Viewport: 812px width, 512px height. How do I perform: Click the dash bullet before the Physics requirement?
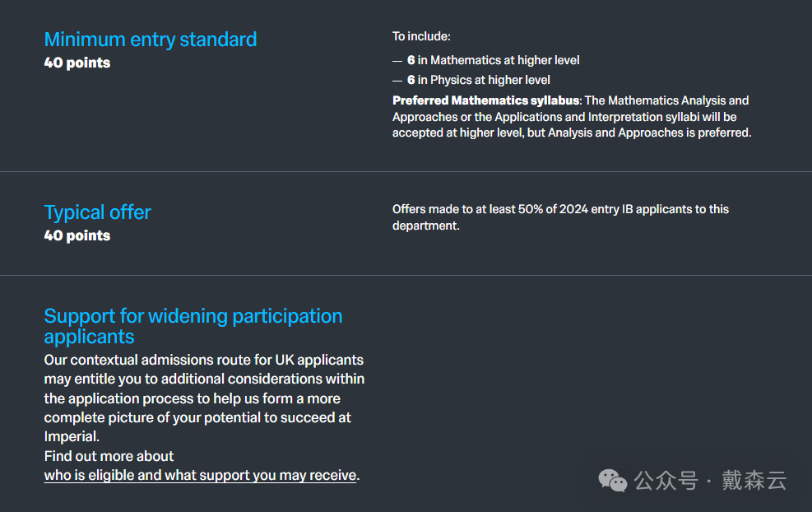pyautogui.click(x=397, y=80)
